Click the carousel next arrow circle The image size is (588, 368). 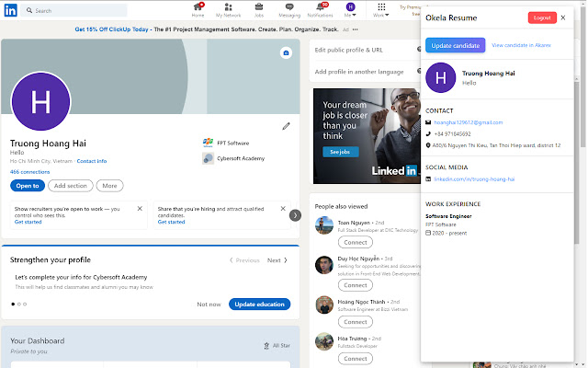pyautogui.click(x=295, y=215)
